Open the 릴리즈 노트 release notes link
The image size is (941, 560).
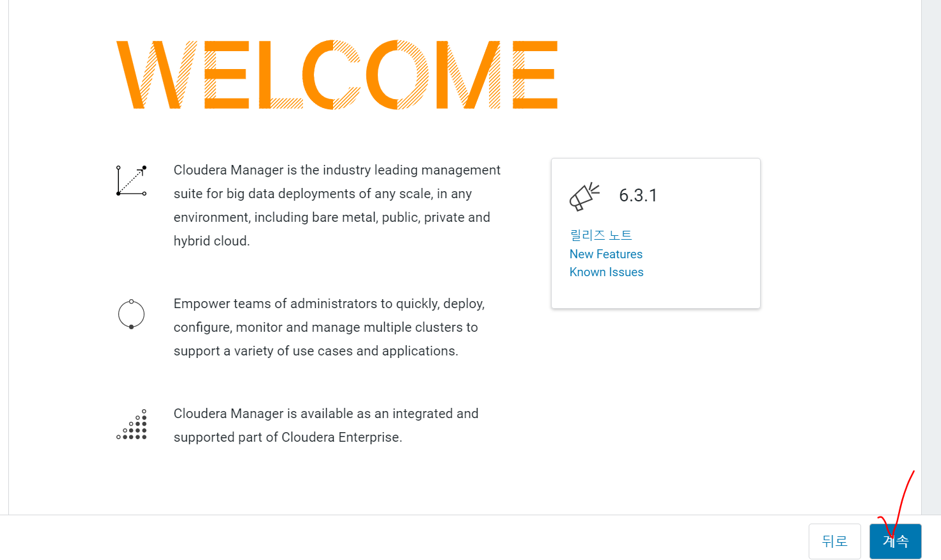pos(601,235)
